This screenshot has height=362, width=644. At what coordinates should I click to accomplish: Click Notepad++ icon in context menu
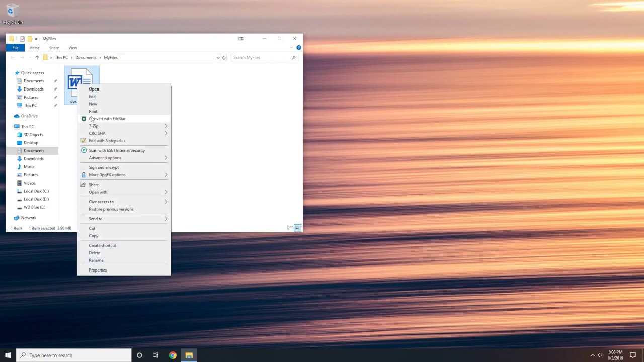pos(84,141)
